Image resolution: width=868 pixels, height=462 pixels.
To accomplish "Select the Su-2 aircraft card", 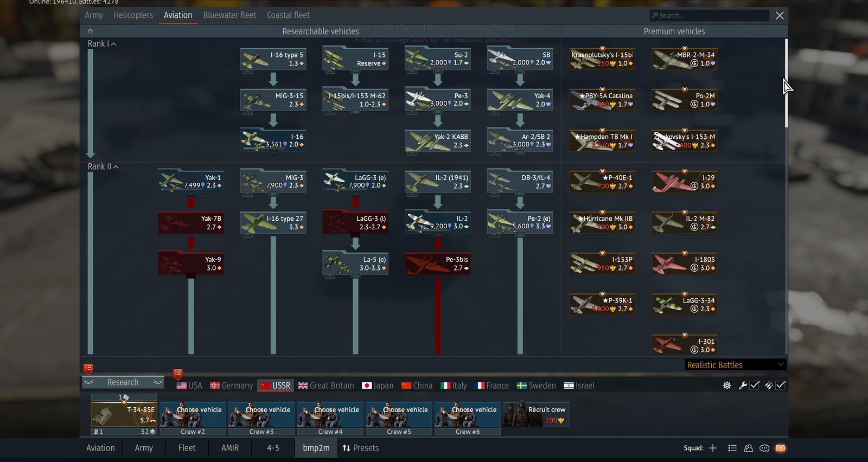I will click(x=438, y=59).
